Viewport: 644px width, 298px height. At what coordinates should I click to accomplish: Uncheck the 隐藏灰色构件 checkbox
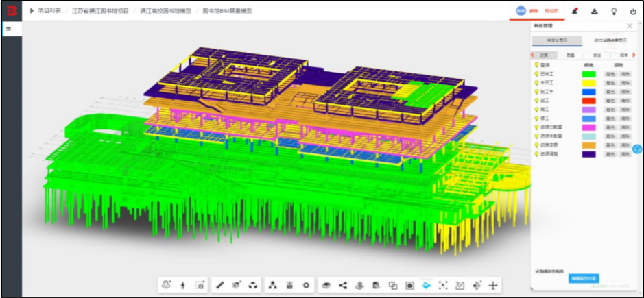[x=538, y=271]
